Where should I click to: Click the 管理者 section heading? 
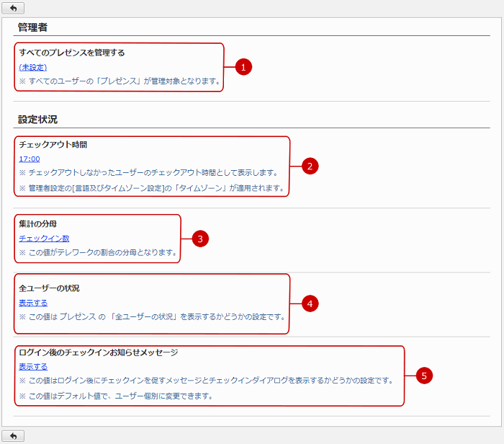tap(33, 27)
